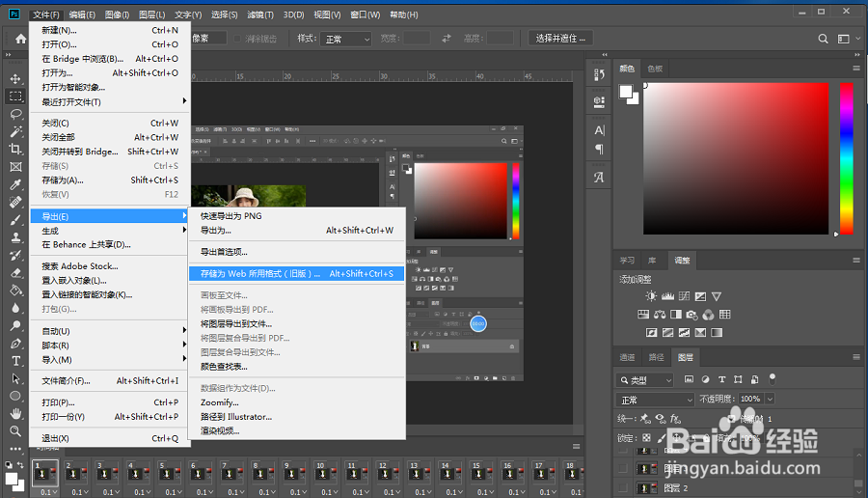Click 渲染视频... menu entry
This screenshot has width=868, height=498.
pyautogui.click(x=297, y=431)
